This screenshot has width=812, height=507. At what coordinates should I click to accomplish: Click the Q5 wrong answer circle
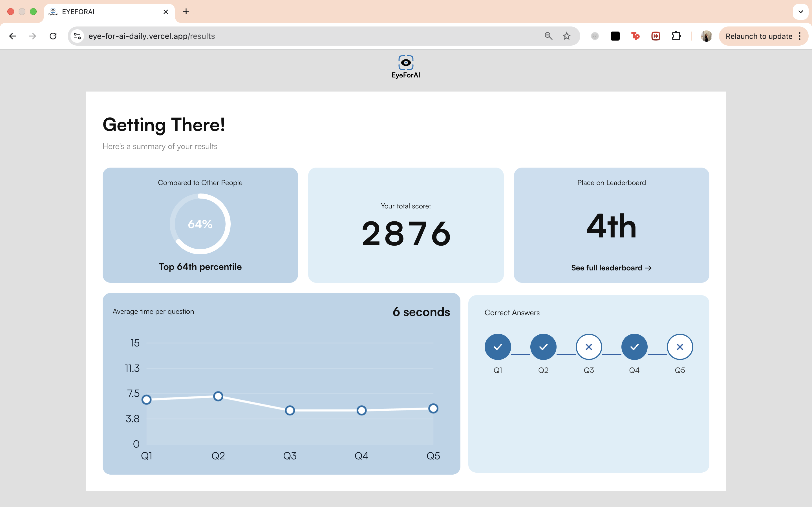[x=680, y=347]
